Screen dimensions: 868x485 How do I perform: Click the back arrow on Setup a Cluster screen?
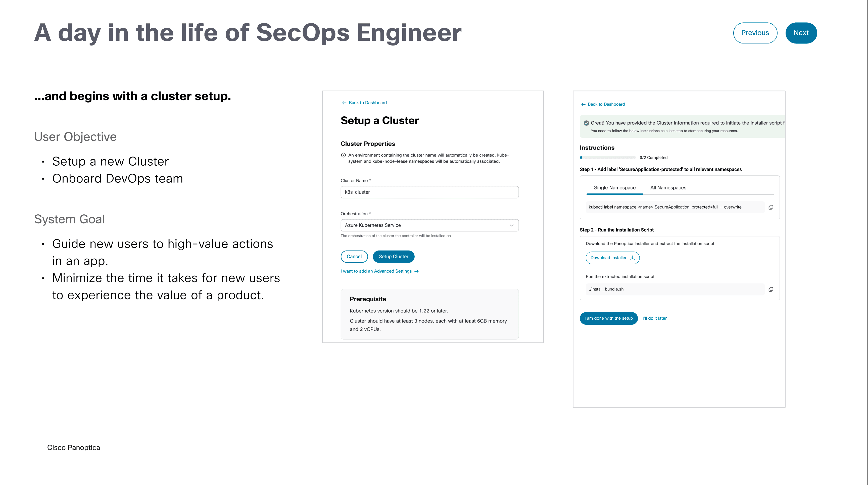pos(344,103)
